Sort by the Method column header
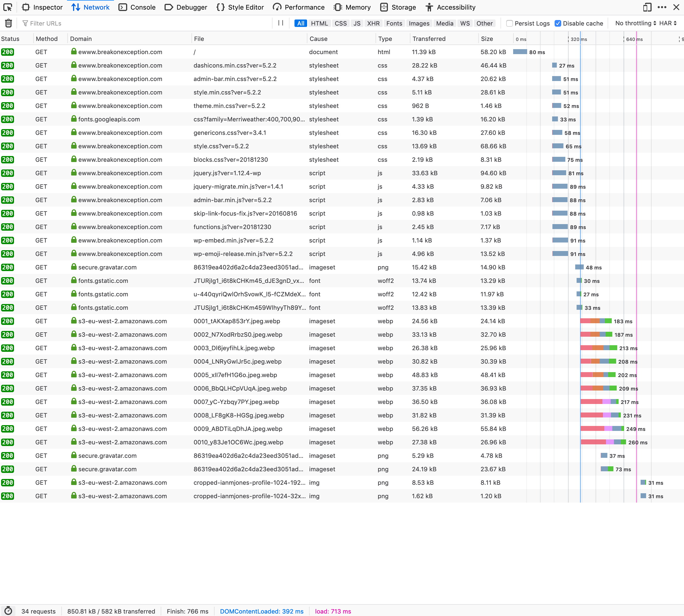The height and width of the screenshot is (616, 684). [51, 38]
